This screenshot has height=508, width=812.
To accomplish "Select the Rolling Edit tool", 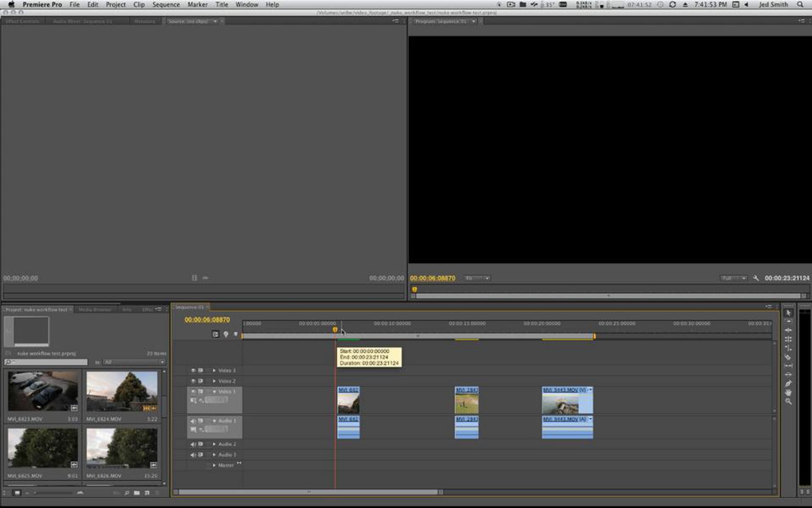I will coord(788,339).
